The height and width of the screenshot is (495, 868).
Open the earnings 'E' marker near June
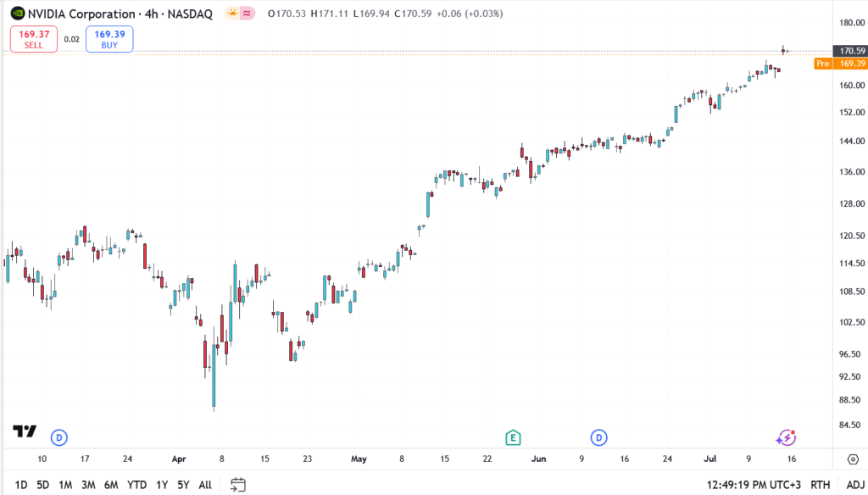click(x=512, y=437)
